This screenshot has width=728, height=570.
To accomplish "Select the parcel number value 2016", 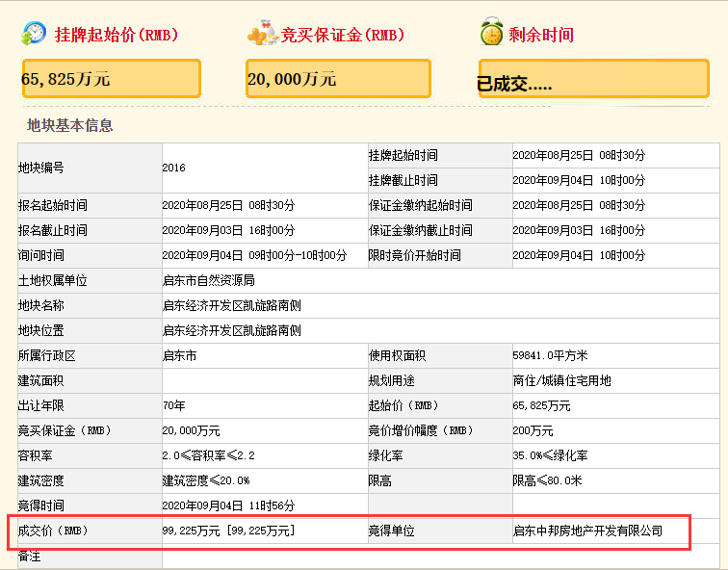I will (x=173, y=168).
